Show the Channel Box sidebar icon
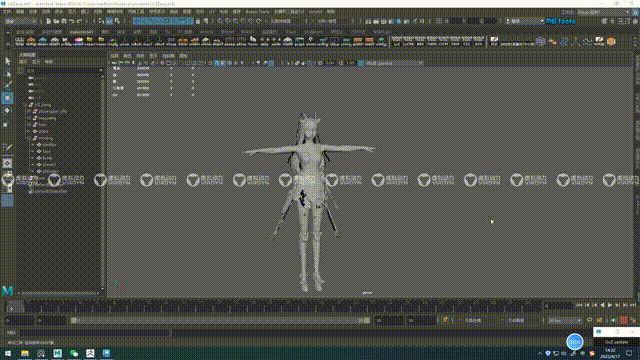Screen dimensions: 640x360 tap(635, 21)
